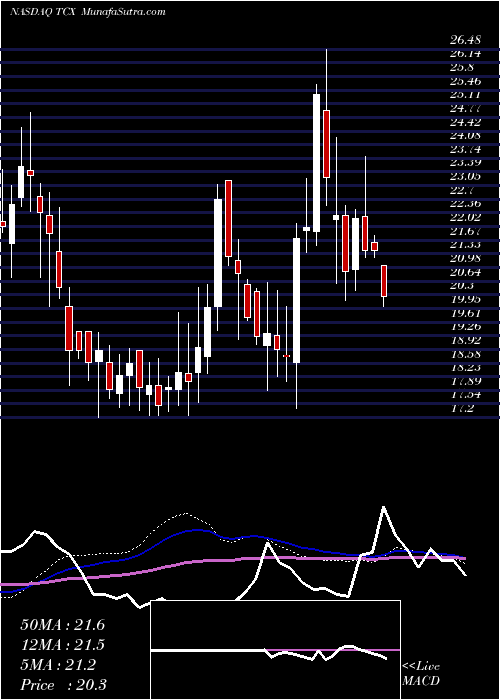Select the 23.39 price axis label

tap(465, 163)
